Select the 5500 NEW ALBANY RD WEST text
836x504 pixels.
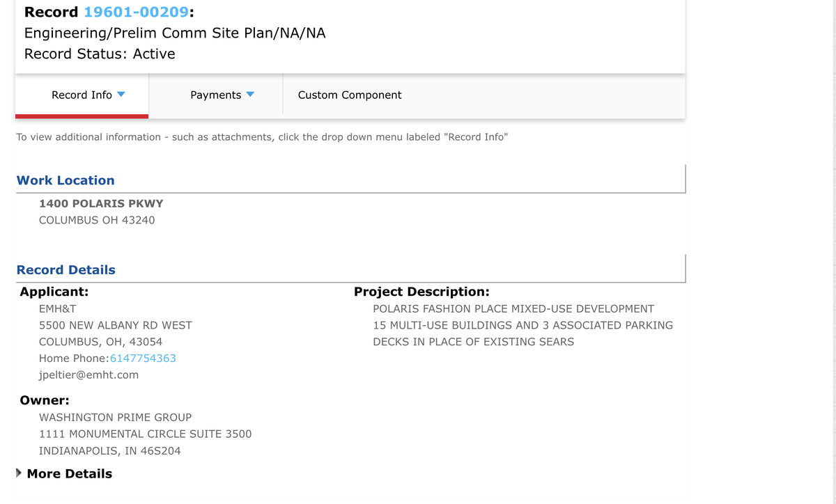pos(116,325)
